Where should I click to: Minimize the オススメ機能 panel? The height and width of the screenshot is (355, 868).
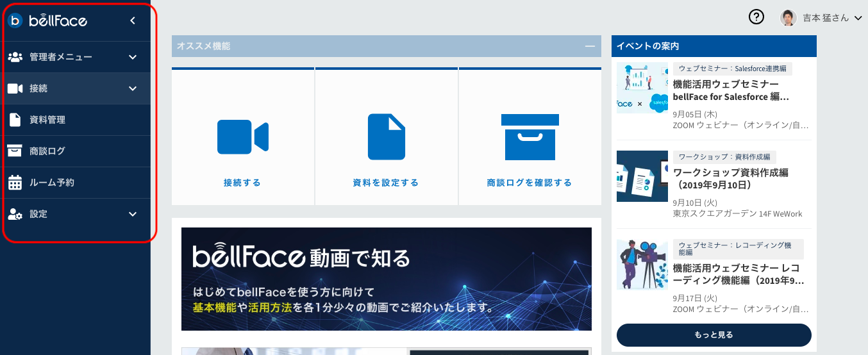point(590,46)
